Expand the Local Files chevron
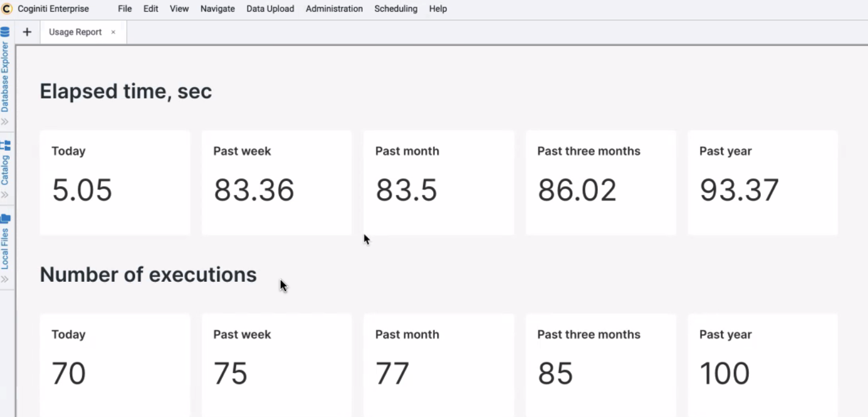Viewport: 868px width, 417px height. coord(5,278)
